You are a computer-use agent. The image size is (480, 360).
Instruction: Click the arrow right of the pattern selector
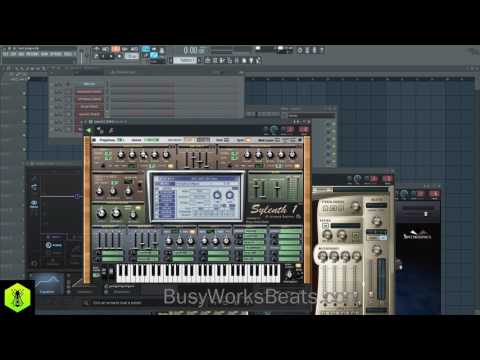tap(200, 60)
